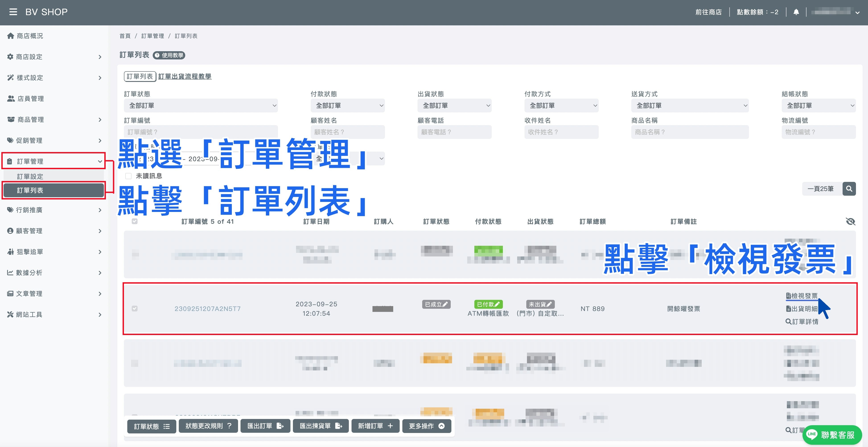Viewport: 868px width, 447px height.
Task: Click the magnifier search button
Action: [x=849, y=189]
